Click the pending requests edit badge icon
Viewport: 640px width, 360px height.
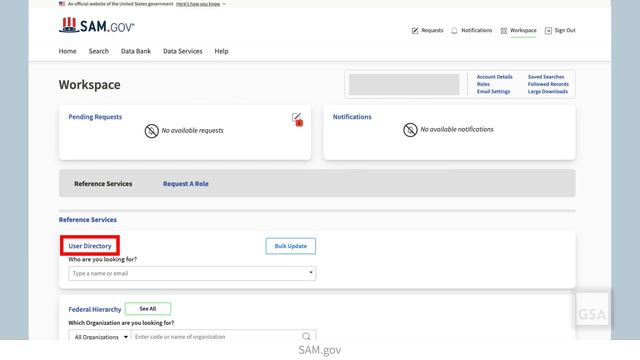298,120
